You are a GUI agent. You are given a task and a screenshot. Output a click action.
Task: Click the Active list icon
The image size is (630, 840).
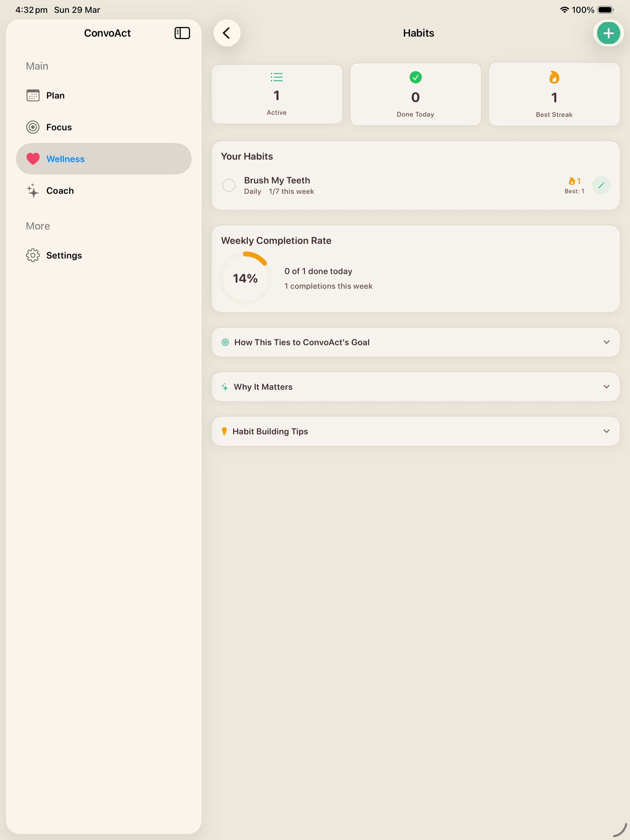(x=277, y=77)
